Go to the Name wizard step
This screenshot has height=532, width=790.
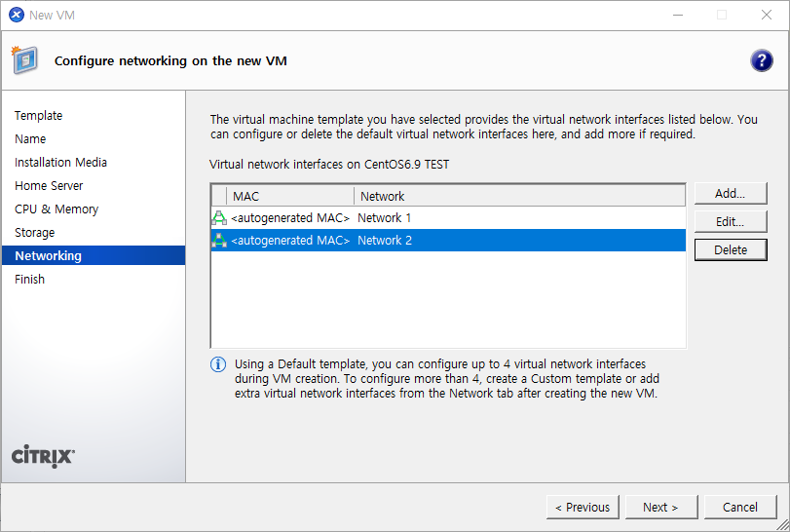(30, 139)
